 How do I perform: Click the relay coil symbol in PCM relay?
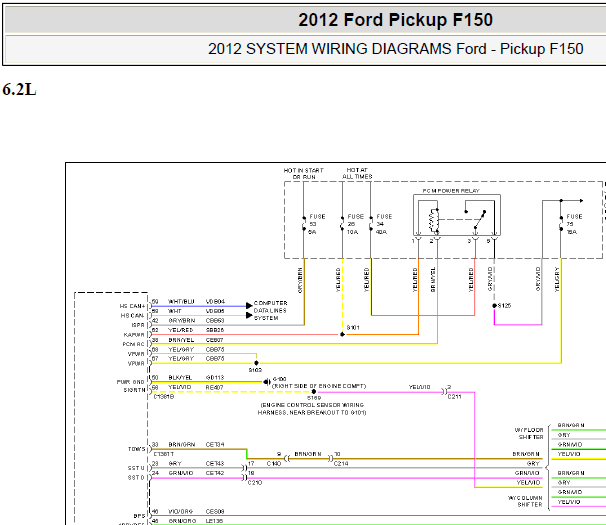click(x=434, y=221)
